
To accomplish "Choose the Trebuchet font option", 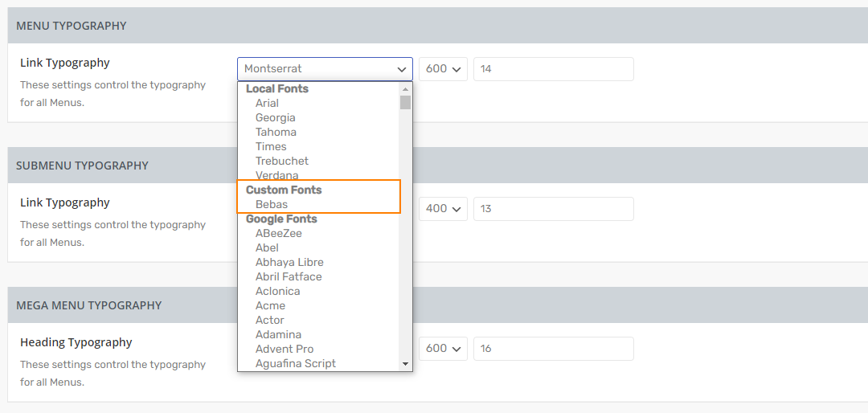I will (281, 161).
